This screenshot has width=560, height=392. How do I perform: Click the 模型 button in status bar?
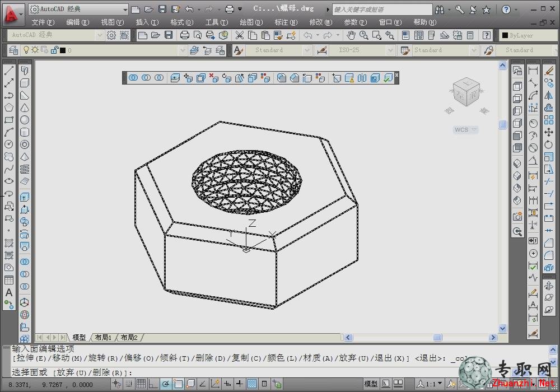tap(371, 384)
